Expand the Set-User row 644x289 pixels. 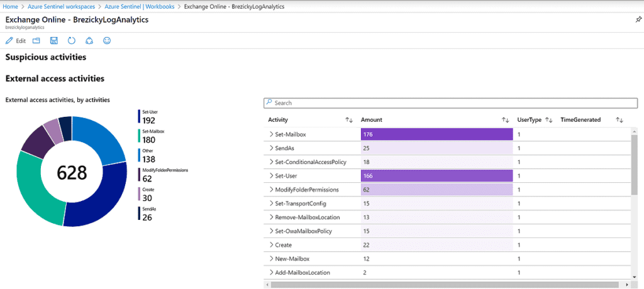[x=272, y=176]
